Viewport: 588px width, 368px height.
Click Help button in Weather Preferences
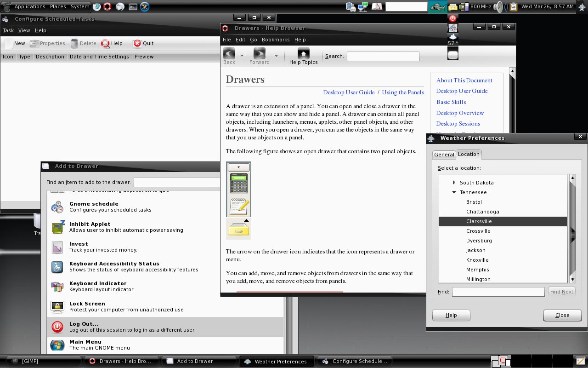click(451, 315)
